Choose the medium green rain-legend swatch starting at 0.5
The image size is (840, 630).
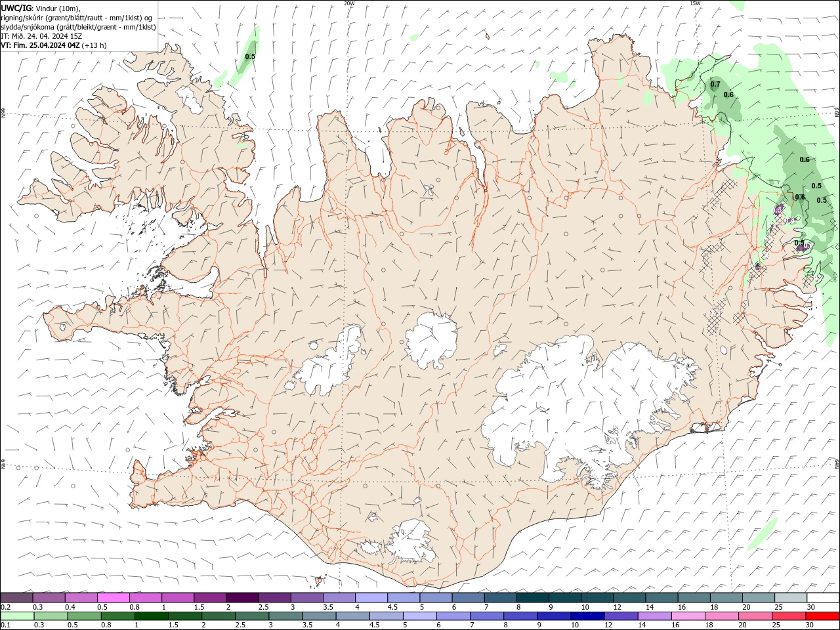(x=85, y=616)
